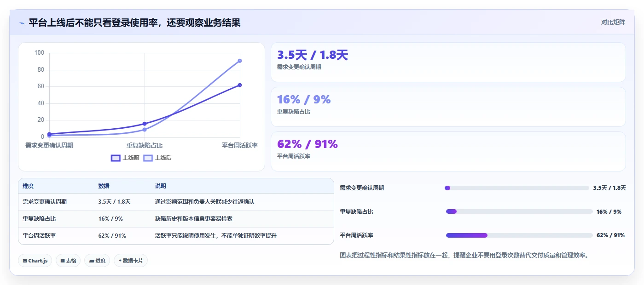Click the 上线后 data point at 重复缺陷占比
Viewport: 644px width, 285px height.
click(145, 130)
